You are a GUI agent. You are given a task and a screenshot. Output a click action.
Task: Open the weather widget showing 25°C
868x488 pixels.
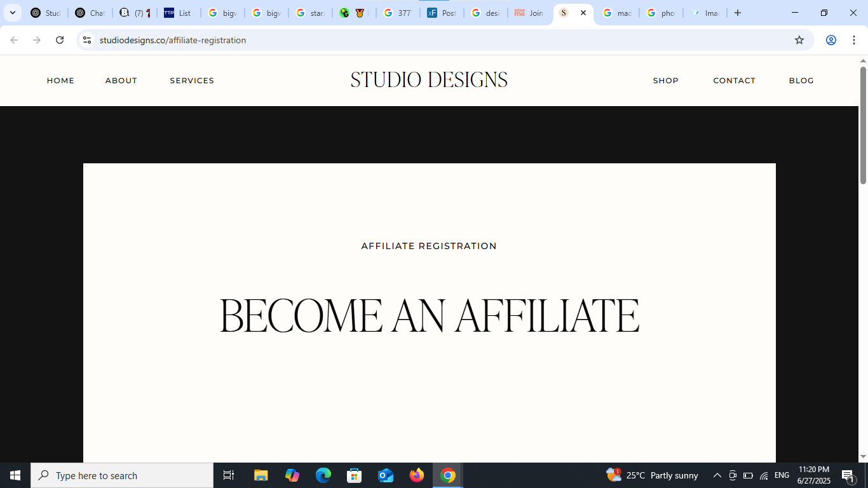point(653,475)
